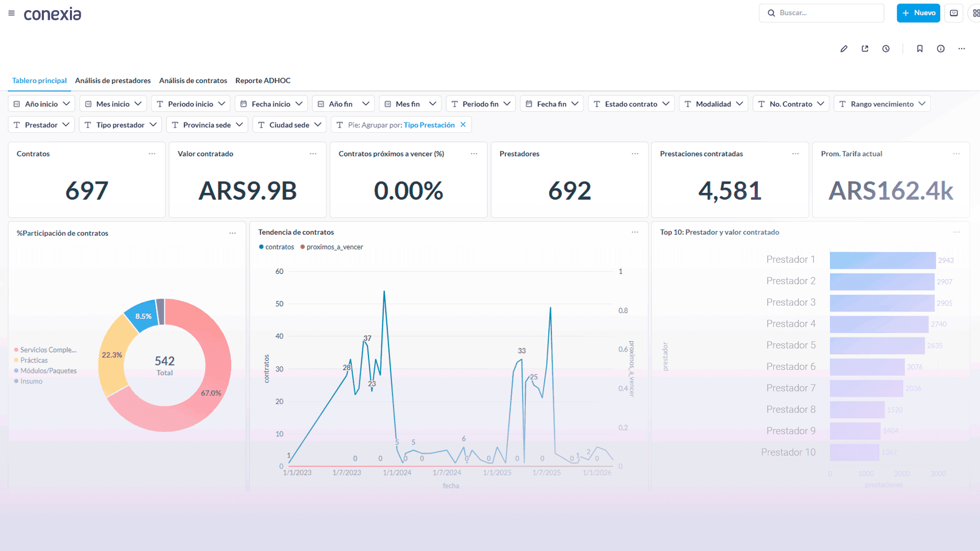Open Contratos card options menu
Image resolution: width=980 pixels, height=551 pixels.
[x=152, y=154]
